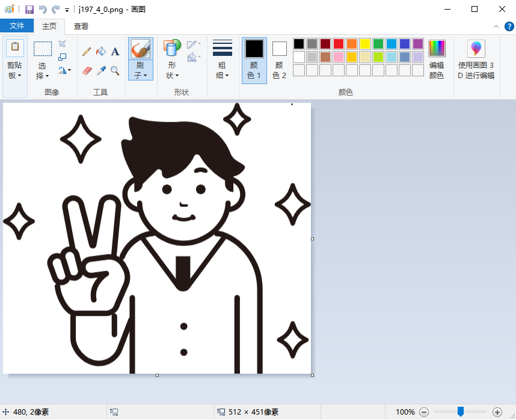
Task: Activate the 颜色 2 background color button
Action: point(279,60)
